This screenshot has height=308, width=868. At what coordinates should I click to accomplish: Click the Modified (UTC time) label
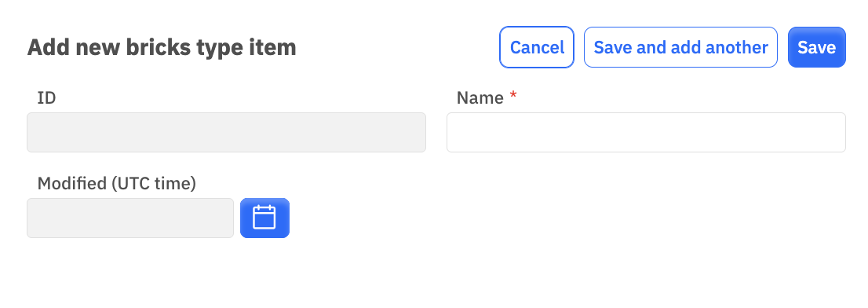point(117,183)
